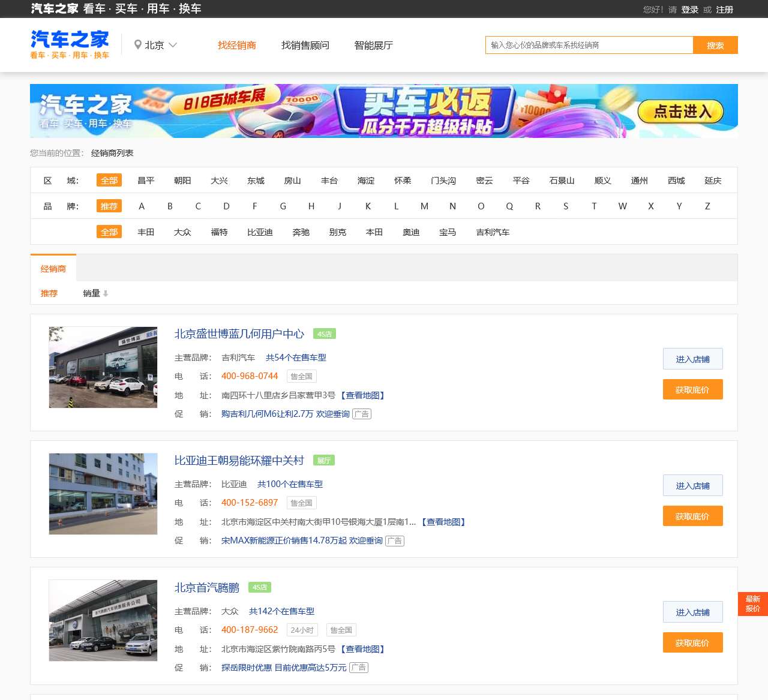This screenshot has height=700, width=768.
Task: Filter region by 门头沟
Action: (443, 181)
